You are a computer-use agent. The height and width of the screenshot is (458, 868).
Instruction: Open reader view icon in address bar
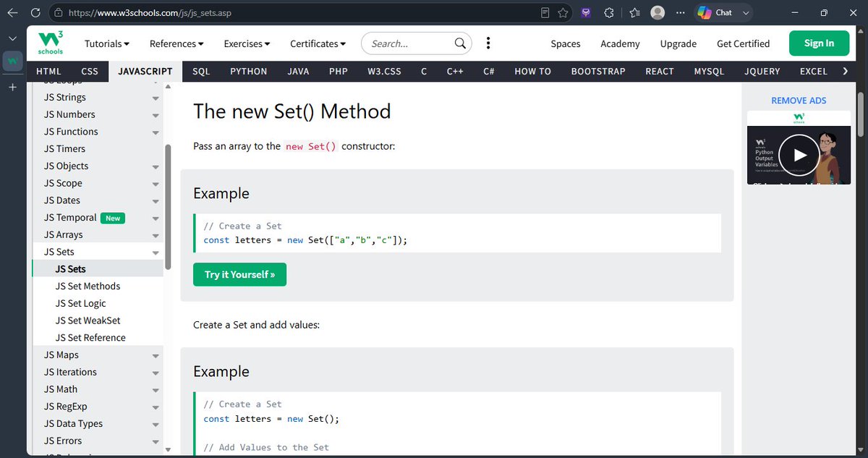click(x=545, y=13)
